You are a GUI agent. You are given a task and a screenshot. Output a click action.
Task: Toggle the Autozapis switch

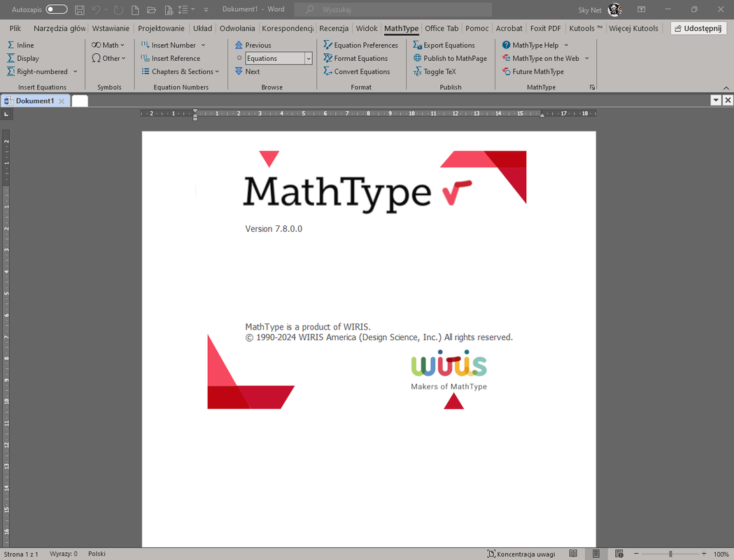pyautogui.click(x=57, y=9)
